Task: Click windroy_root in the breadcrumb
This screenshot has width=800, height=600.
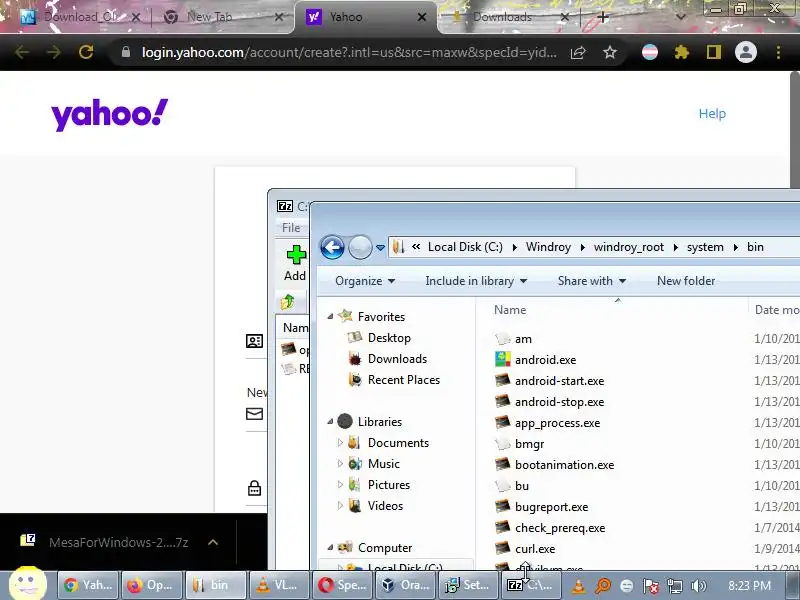Action: (629, 247)
